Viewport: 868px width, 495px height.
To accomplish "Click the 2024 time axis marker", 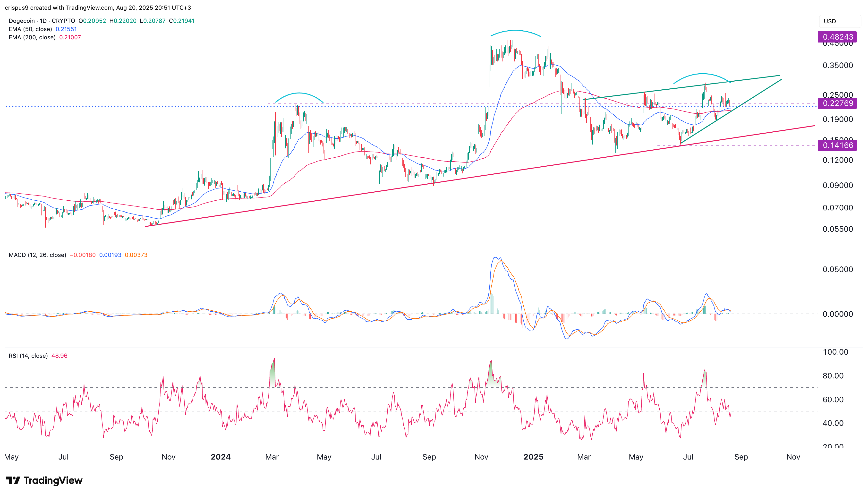I will 221,457.
